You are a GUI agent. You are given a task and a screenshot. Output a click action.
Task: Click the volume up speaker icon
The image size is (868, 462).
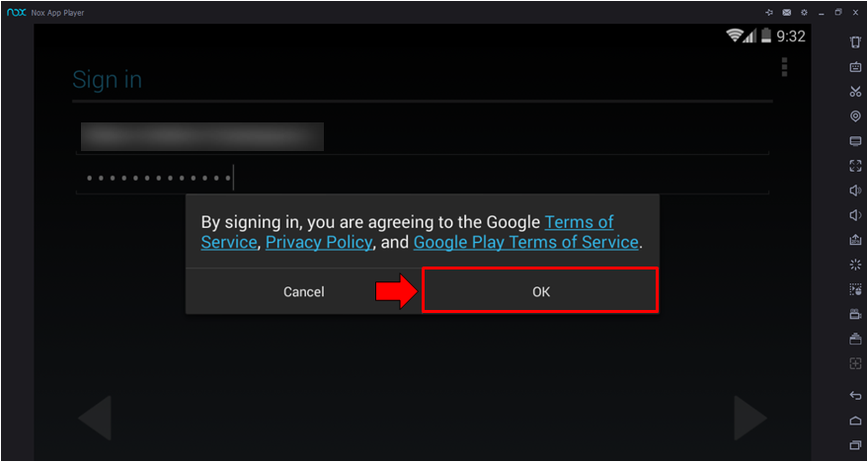pos(855,191)
